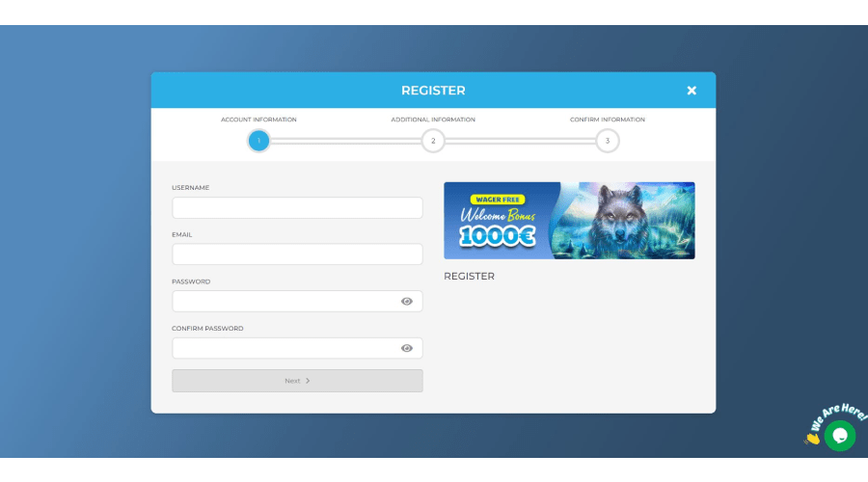The image size is (868, 482).
Task: Click into the Email text box
Action: click(x=297, y=254)
